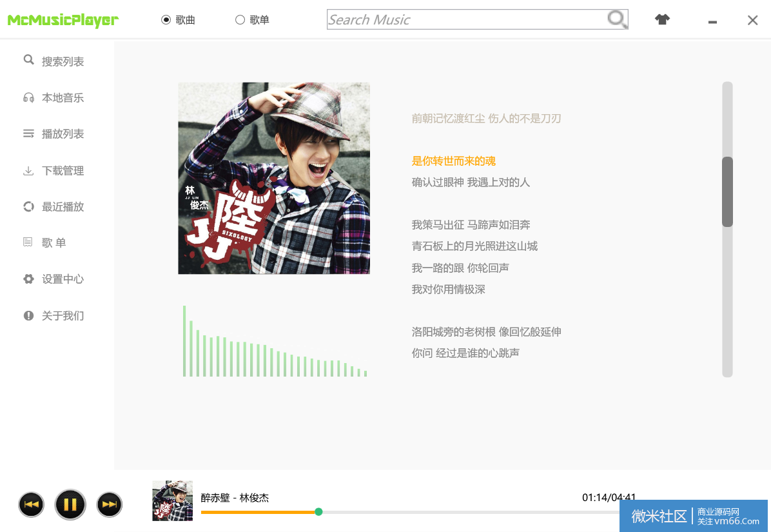Click the playback time 01:14/04:41
Image resolution: width=771 pixels, height=532 pixels.
click(x=609, y=497)
